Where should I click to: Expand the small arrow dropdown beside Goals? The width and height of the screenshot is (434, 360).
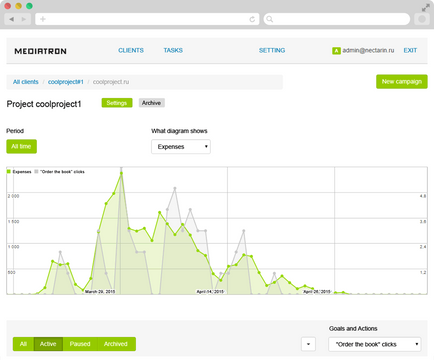[x=308, y=344]
